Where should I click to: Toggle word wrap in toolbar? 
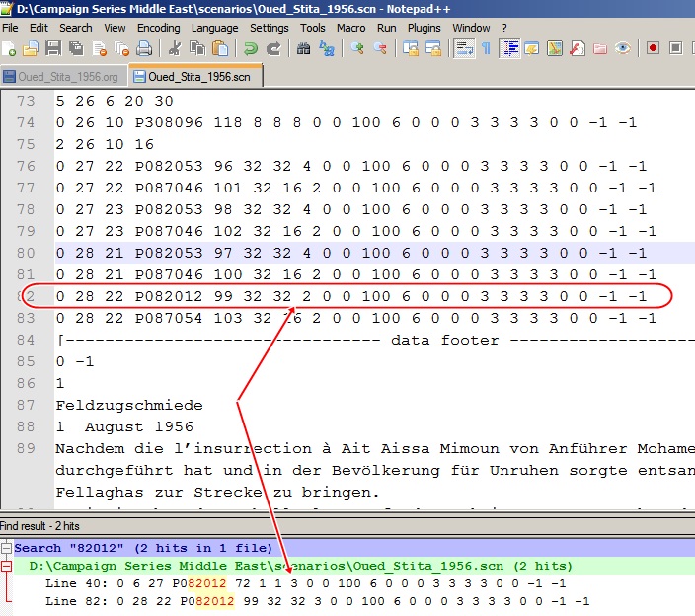[x=464, y=48]
